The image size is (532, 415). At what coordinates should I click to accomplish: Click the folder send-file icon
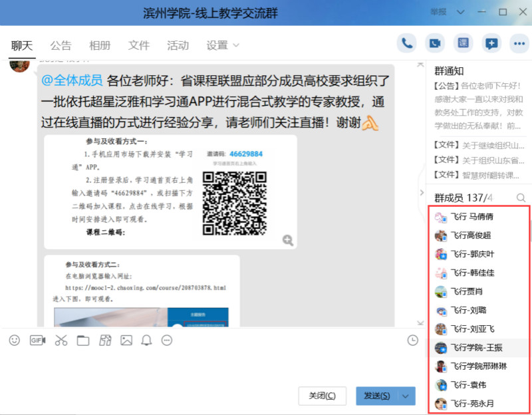click(x=83, y=341)
